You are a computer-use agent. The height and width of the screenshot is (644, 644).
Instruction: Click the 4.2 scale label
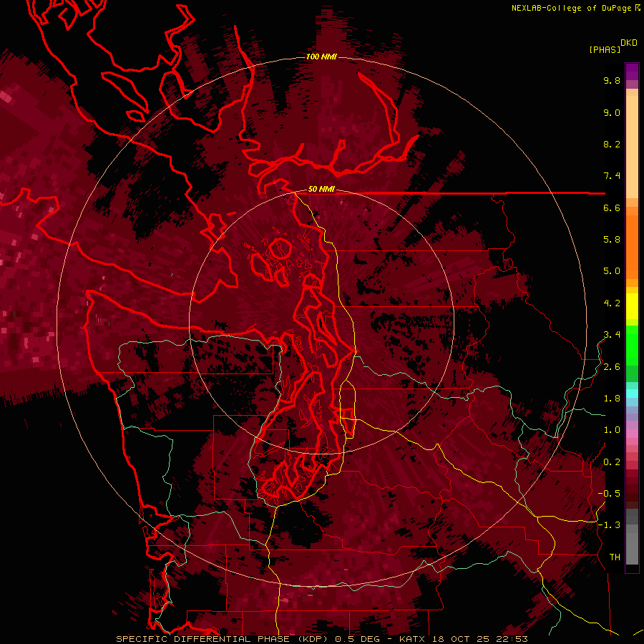pyautogui.click(x=612, y=303)
